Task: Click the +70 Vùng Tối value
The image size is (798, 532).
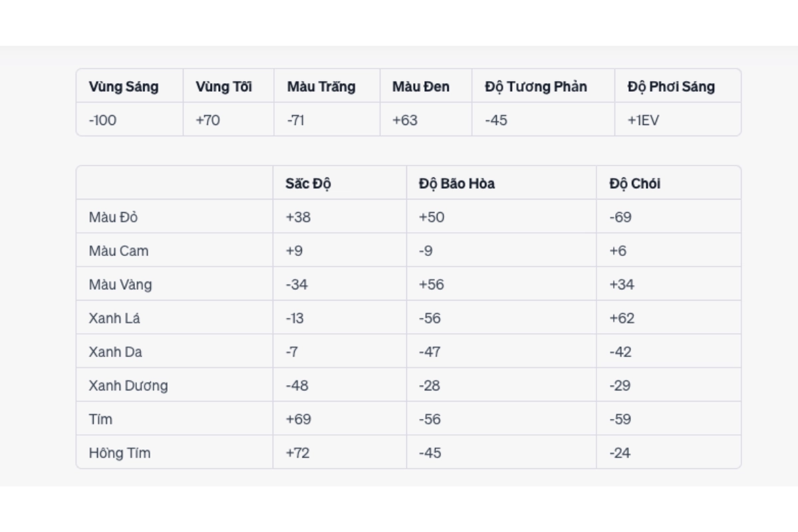Action: [207, 120]
